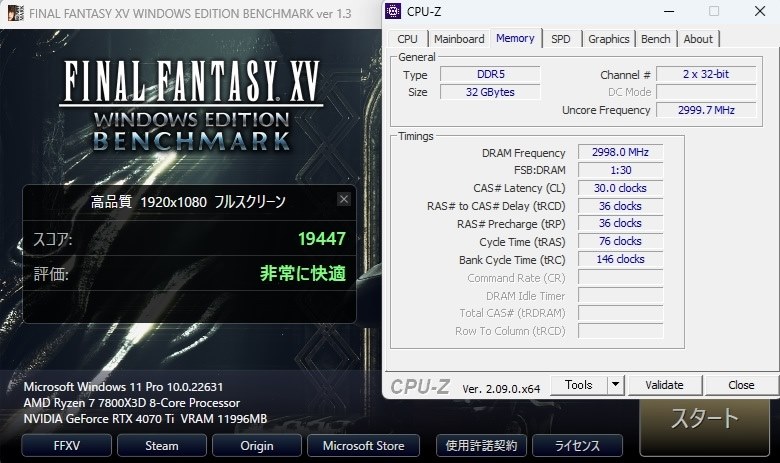Close the benchmark score panel
The width and height of the screenshot is (780, 463).
(344, 199)
